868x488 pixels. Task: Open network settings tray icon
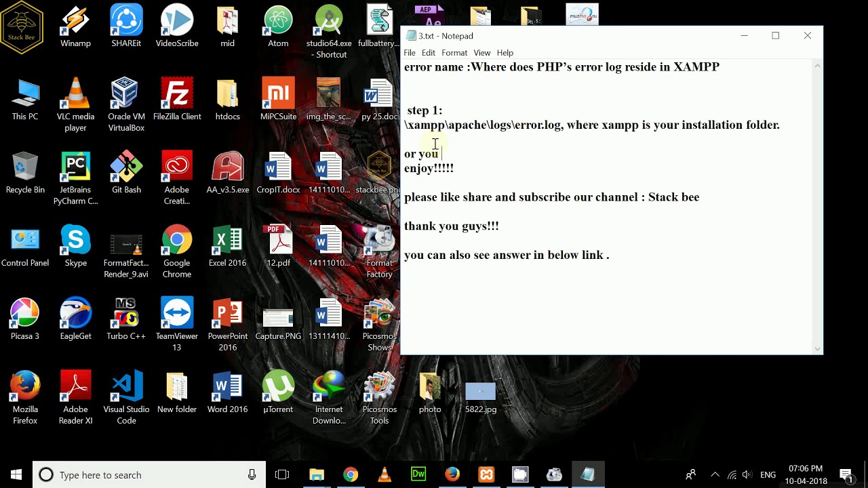coord(732,474)
